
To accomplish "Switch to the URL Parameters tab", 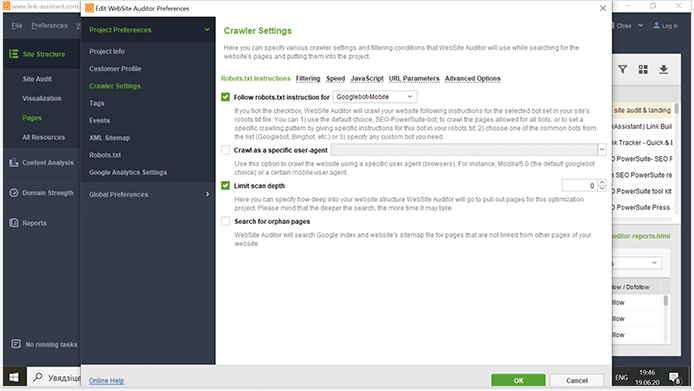I will [414, 78].
